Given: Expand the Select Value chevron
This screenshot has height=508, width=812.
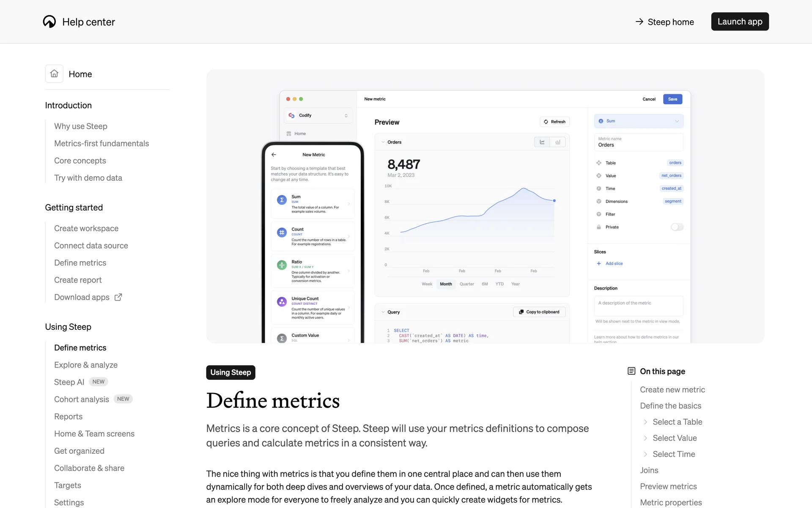Looking at the screenshot, I should (645, 438).
